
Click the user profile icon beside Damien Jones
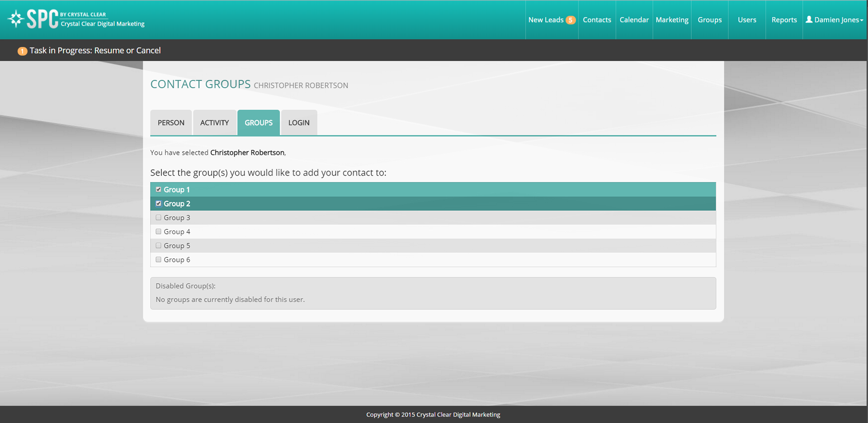click(809, 19)
